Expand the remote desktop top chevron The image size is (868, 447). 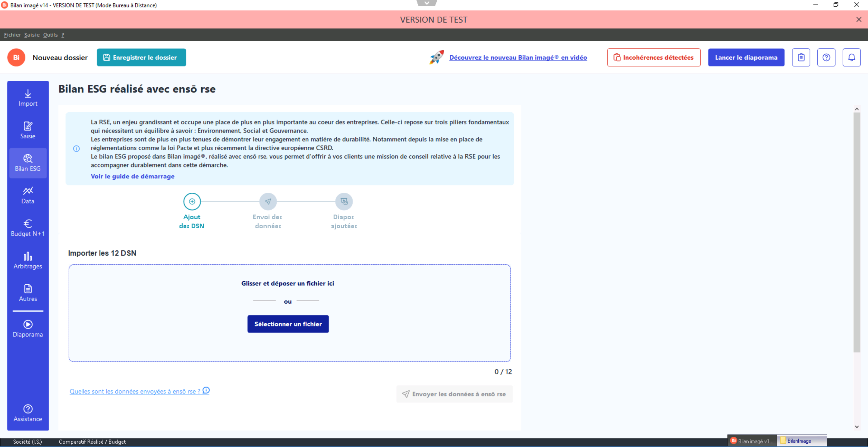(x=427, y=3)
